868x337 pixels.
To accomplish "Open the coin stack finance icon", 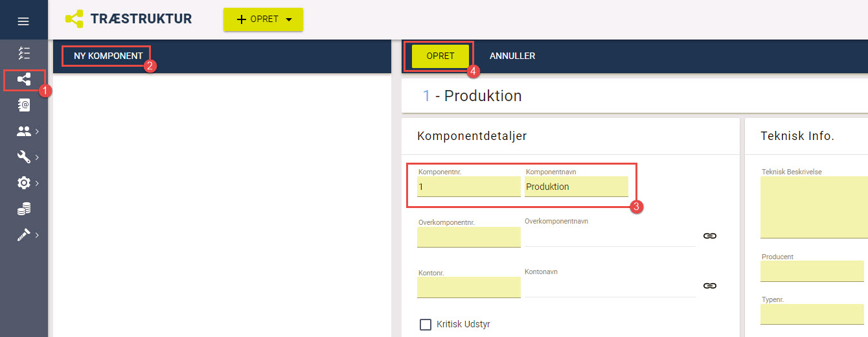I will point(24,209).
